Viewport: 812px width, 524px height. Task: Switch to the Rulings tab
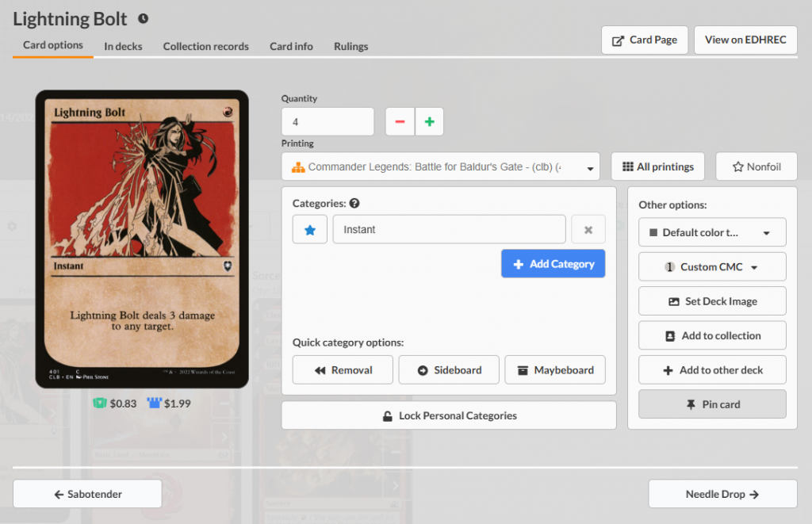[350, 46]
